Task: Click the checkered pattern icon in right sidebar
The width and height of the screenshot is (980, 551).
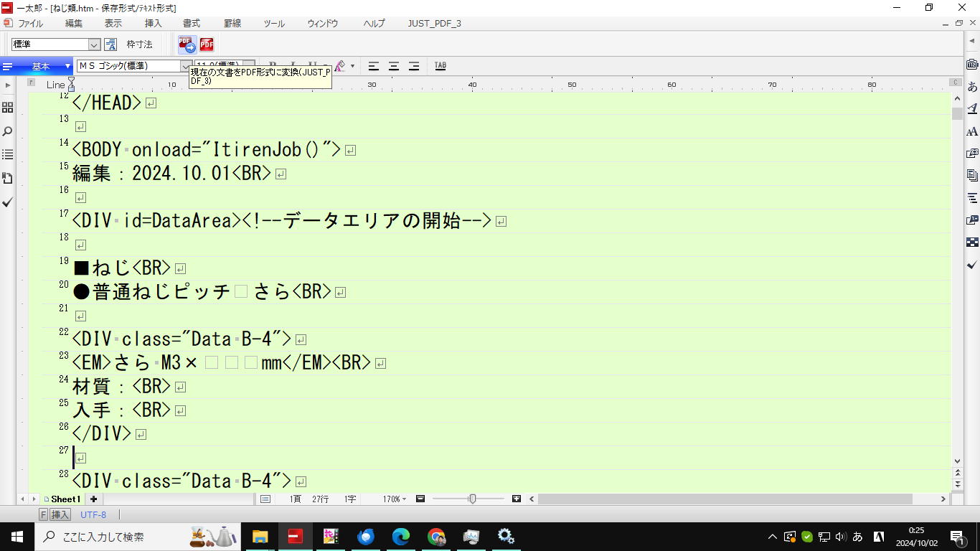Action: point(972,242)
